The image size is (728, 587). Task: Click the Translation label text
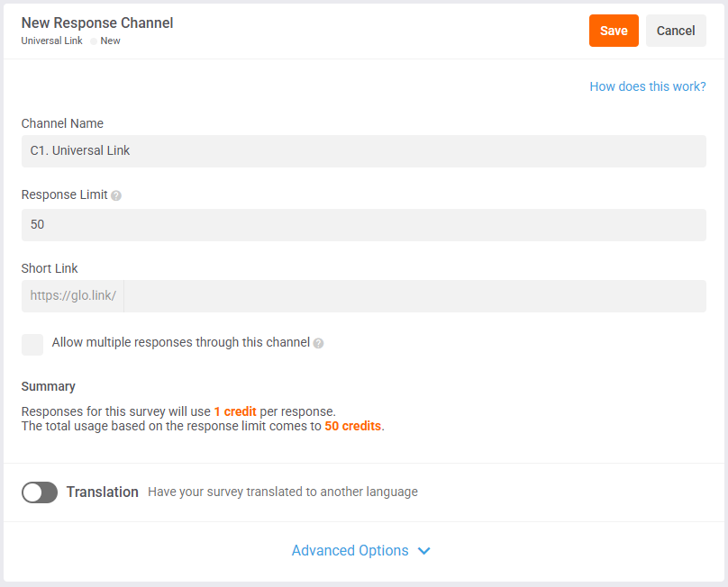point(103,492)
